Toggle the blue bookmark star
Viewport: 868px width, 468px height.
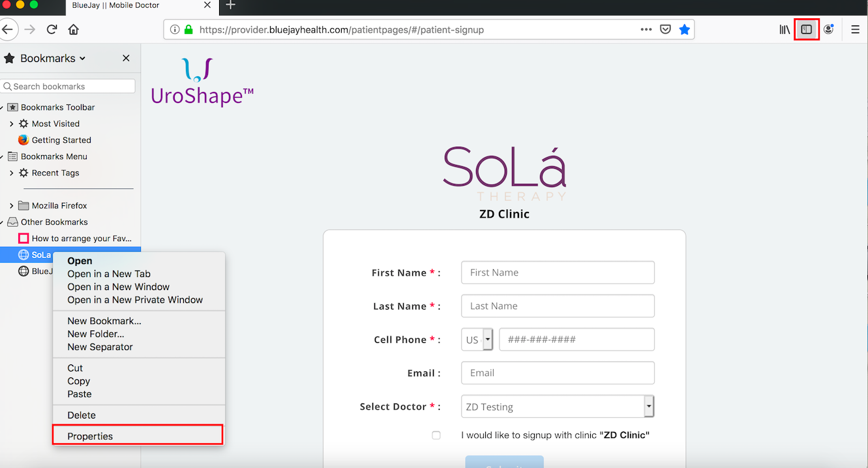click(684, 29)
